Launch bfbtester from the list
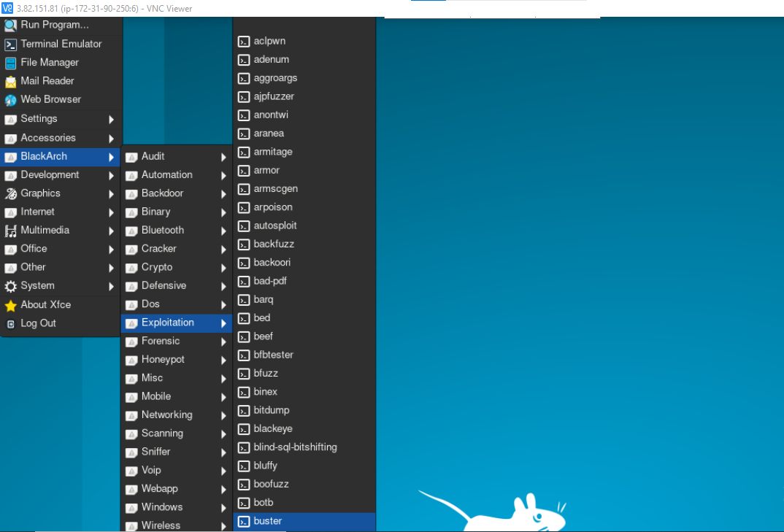784x532 pixels. [304, 355]
